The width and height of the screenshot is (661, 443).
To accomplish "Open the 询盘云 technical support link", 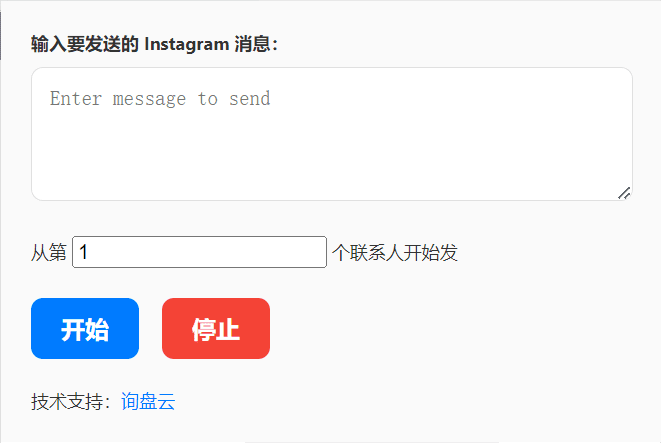I will click(148, 401).
